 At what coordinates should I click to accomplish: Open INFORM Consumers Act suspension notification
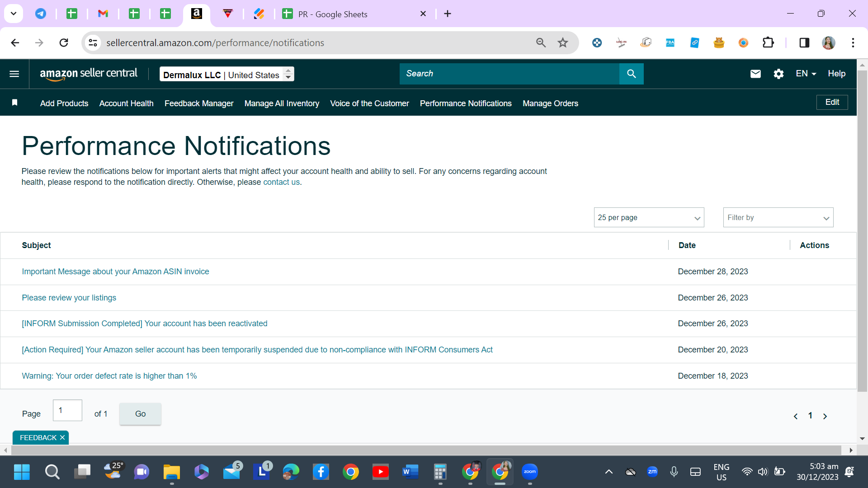[x=257, y=350]
